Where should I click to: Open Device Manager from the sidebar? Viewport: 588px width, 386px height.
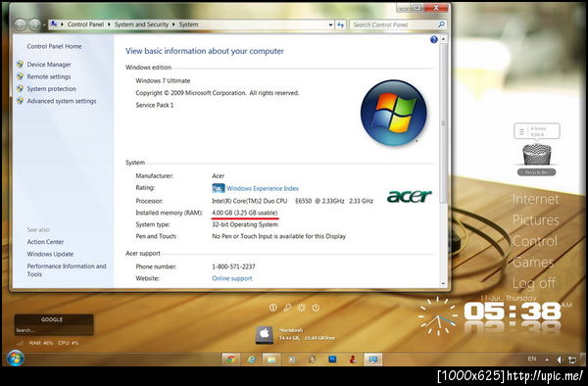49,65
